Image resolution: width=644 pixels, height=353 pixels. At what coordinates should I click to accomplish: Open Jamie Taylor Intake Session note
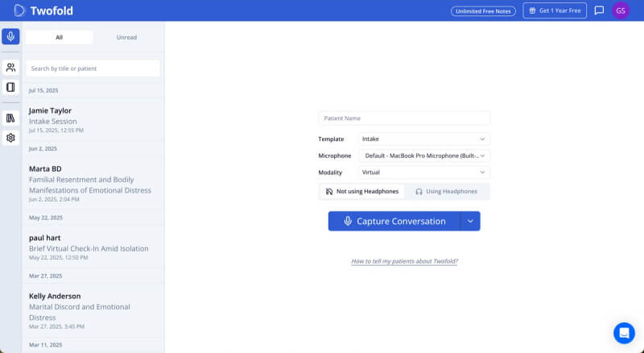click(x=93, y=120)
